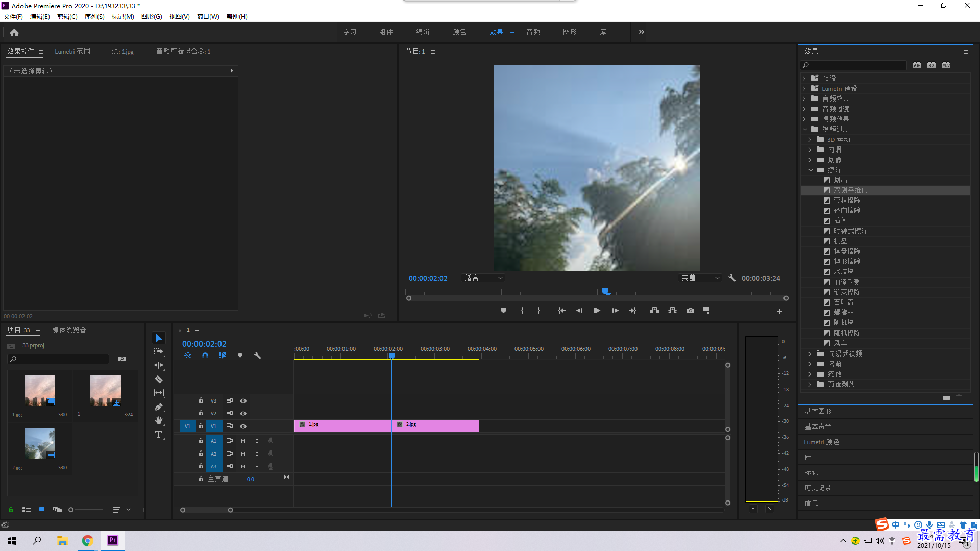Toggle V1 track output eye
Viewport: 980px width, 551px height.
(x=243, y=427)
